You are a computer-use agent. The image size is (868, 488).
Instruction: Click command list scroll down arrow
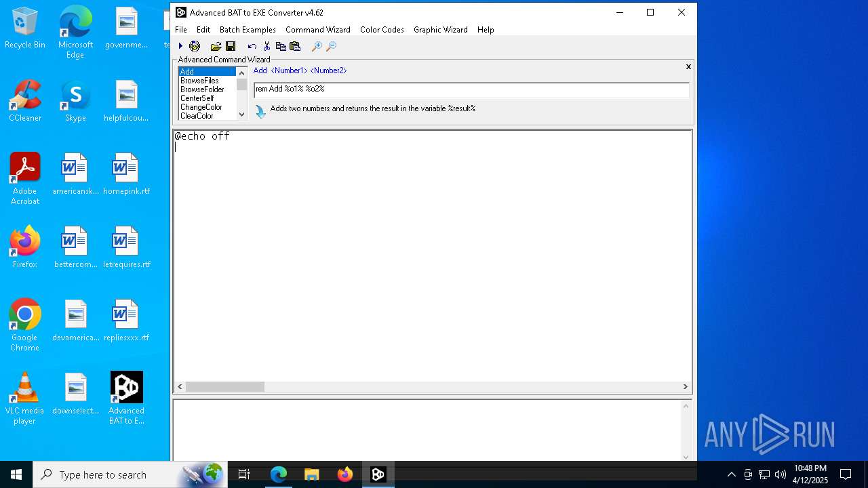tap(241, 115)
